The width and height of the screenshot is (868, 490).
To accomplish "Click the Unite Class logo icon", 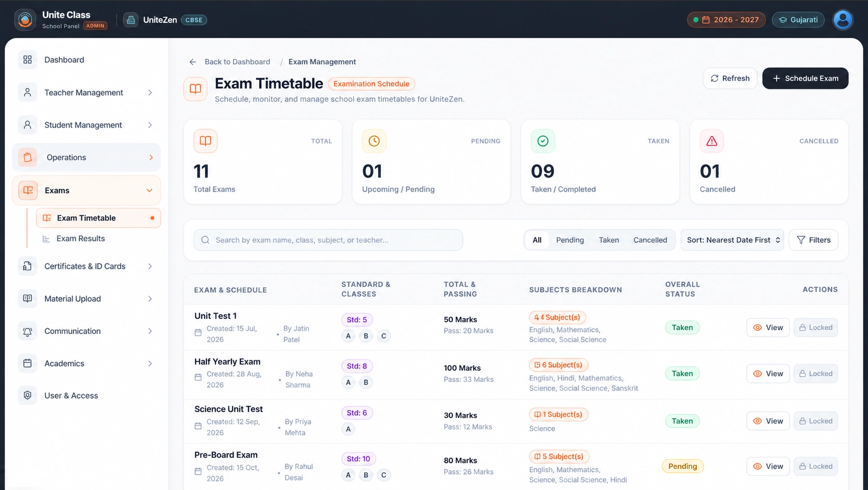I will pyautogui.click(x=25, y=20).
